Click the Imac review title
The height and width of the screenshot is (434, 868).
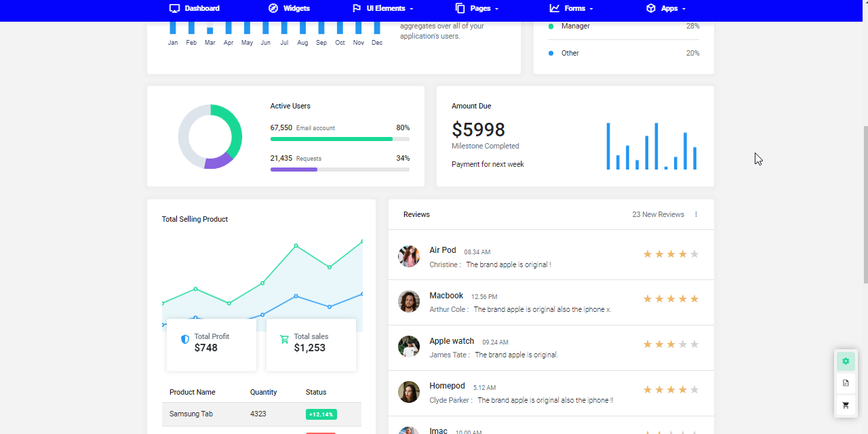(439, 431)
